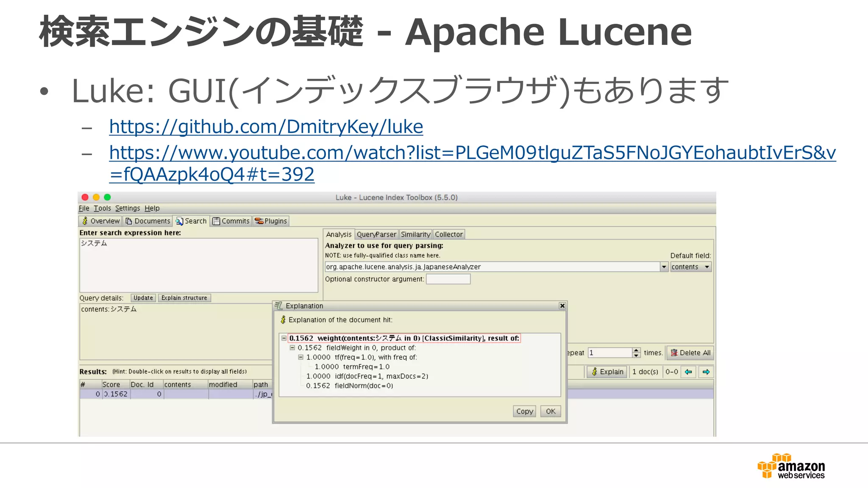Switch to the QueryParser sub-tab

(x=376, y=234)
